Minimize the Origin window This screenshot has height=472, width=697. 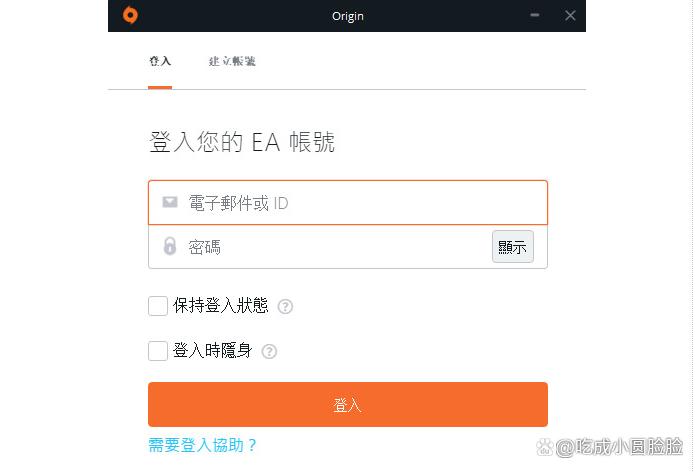[x=535, y=15]
